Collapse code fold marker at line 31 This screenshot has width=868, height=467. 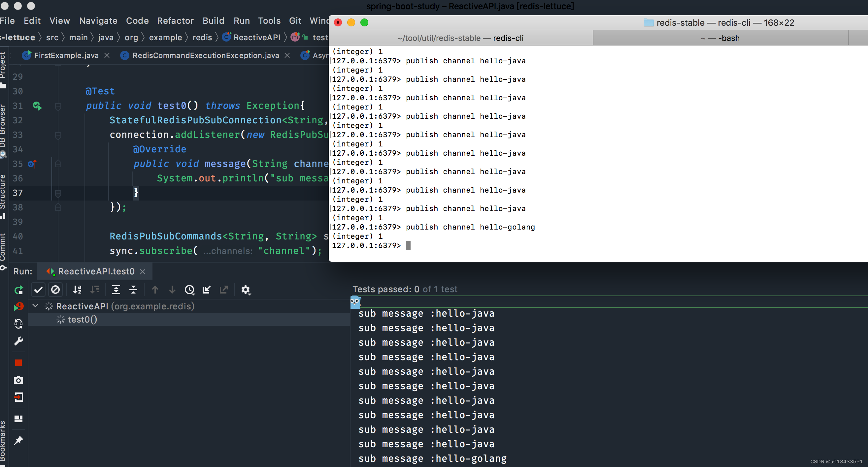58,107
